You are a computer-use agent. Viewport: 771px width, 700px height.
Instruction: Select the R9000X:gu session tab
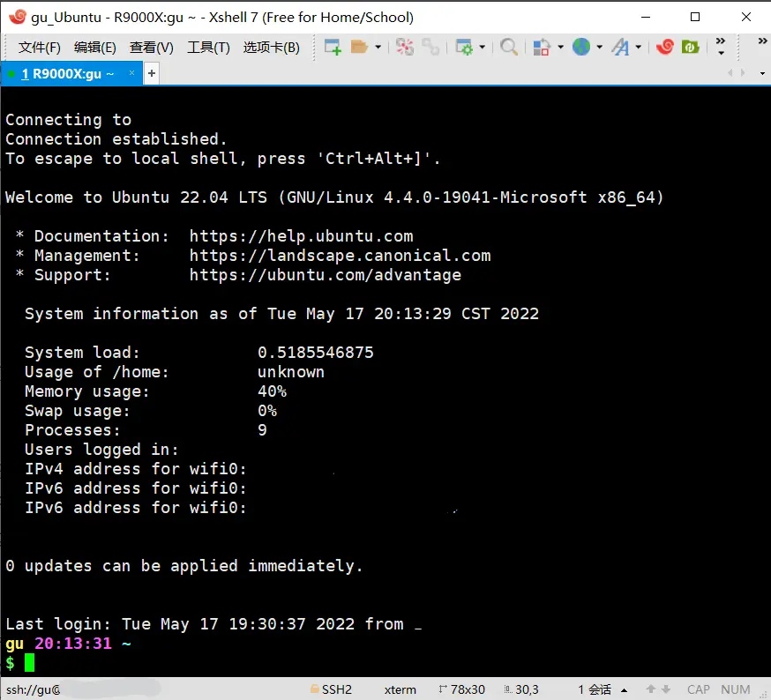tap(72, 74)
